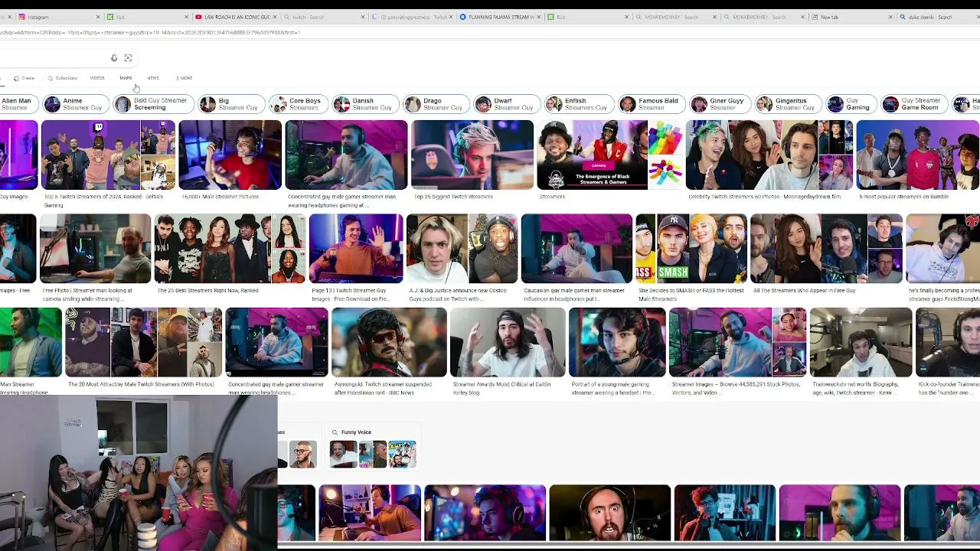Open the Free Photo streamer man image
The image size is (980, 551).
pos(95,249)
